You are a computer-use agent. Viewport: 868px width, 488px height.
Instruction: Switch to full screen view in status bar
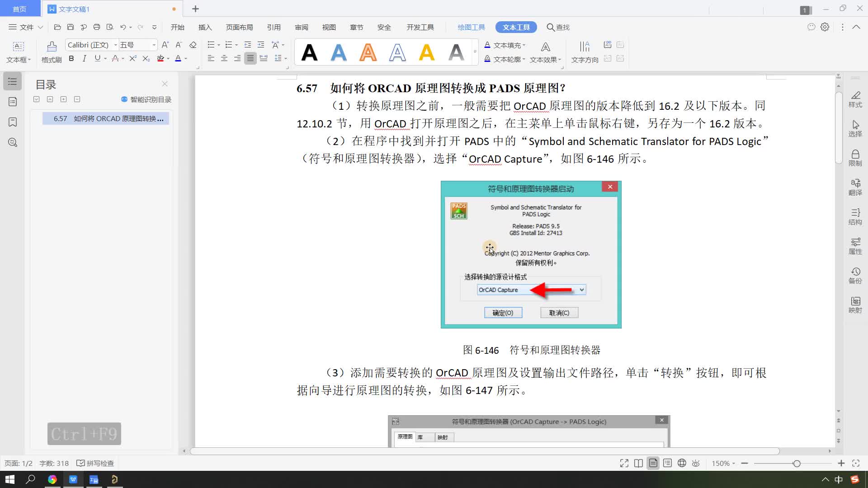624,463
